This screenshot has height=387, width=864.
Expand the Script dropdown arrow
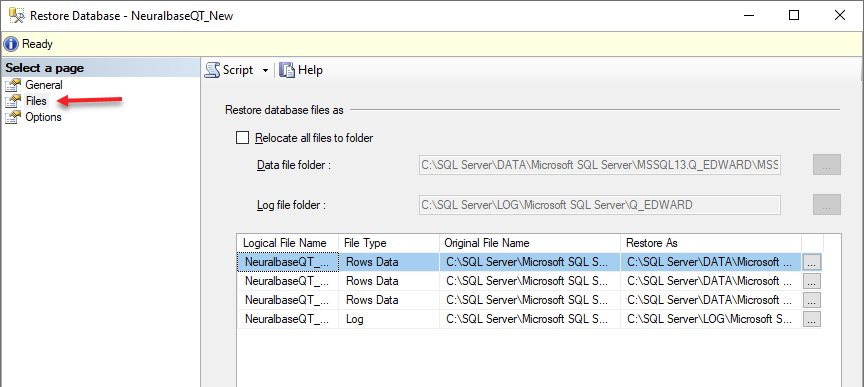265,71
